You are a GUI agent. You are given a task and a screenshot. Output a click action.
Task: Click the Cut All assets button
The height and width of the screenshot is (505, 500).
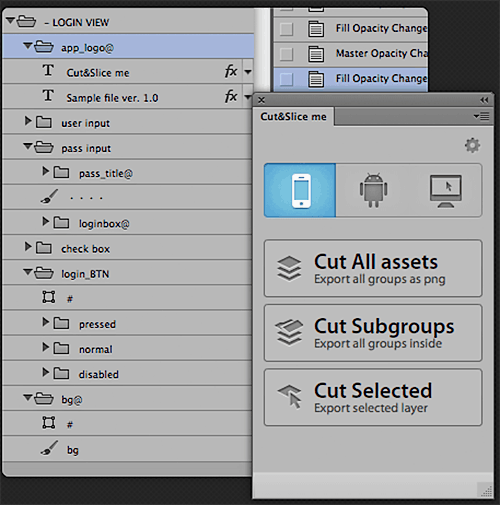tap(373, 268)
